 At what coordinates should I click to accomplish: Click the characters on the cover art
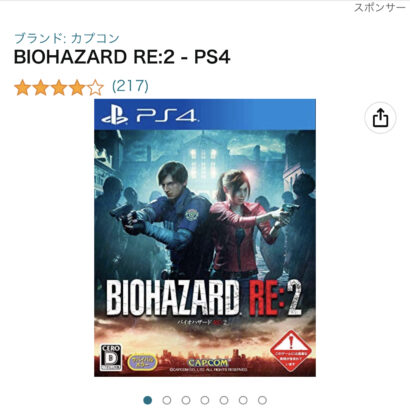(205, 220)
